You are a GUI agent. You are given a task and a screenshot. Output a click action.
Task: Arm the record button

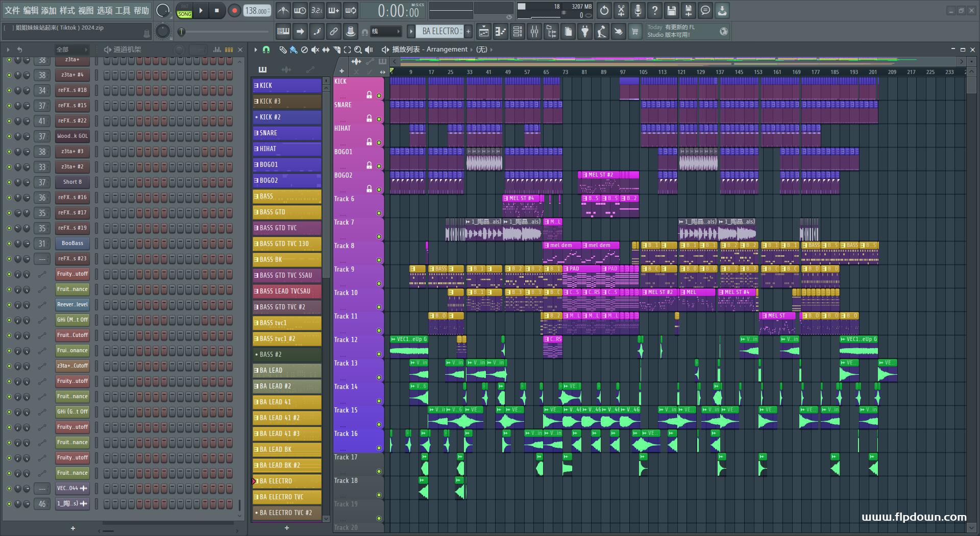234,11
